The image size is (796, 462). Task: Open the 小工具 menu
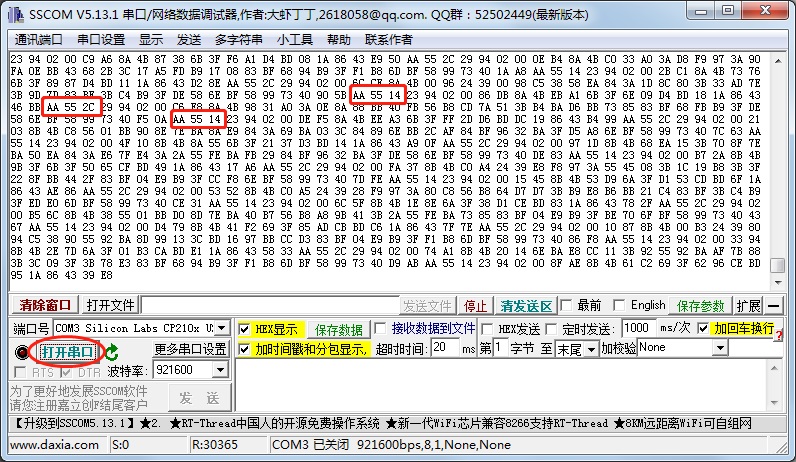(296, 39)
